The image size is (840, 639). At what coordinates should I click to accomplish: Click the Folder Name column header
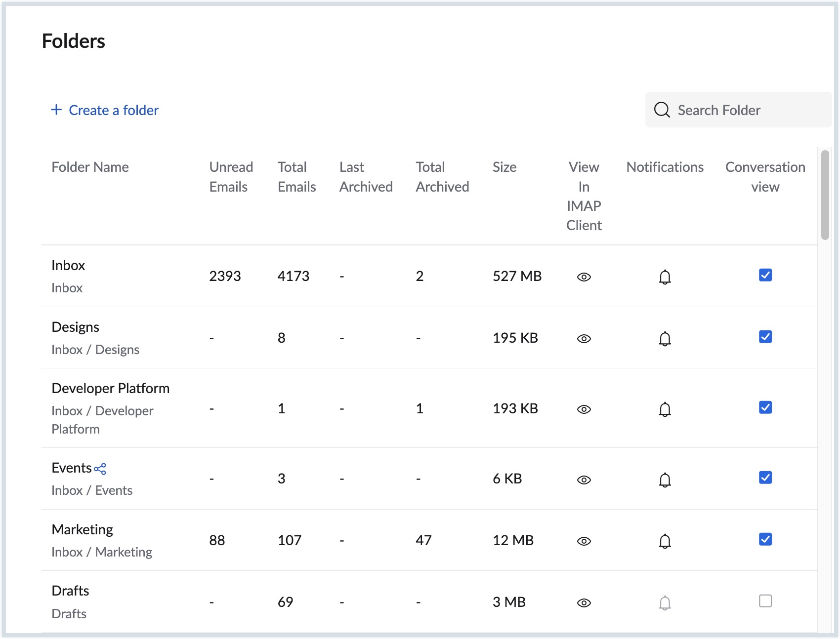[x=90, y=167]
